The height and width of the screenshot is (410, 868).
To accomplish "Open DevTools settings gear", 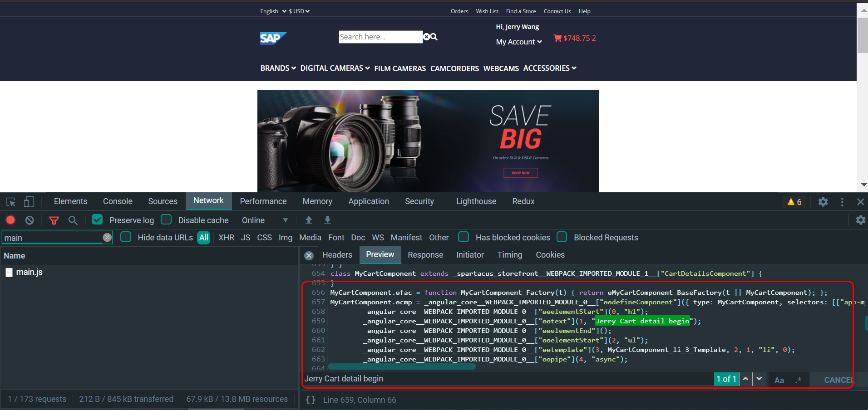I will point(823,202).
